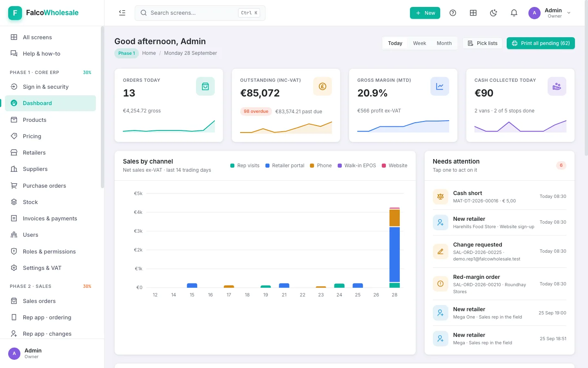The image size is (588, 368).
Task: Select the Today period tab
Action: point(395,43)
